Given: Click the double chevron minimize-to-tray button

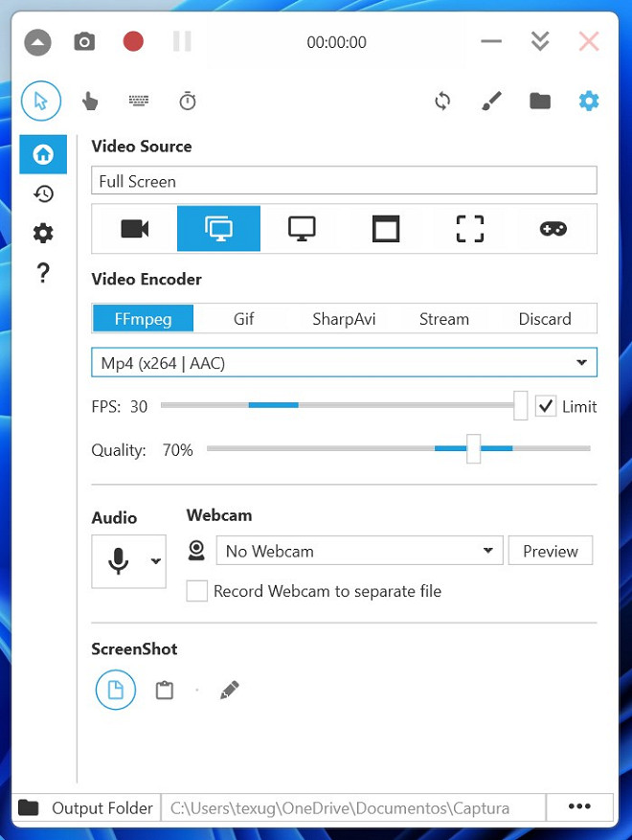Looking at the screenshot, I should click(540, 41).
